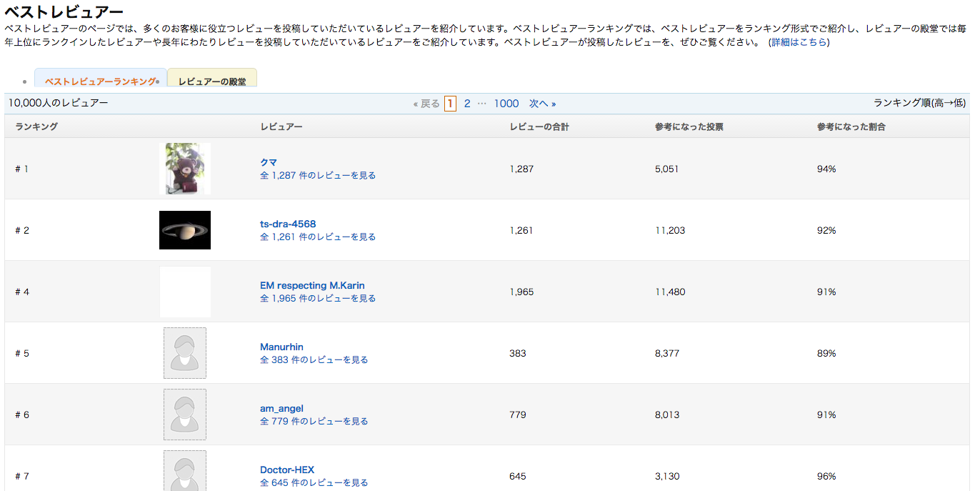
Task: Click helpful votes value 5,051
Action: [667, 169]
